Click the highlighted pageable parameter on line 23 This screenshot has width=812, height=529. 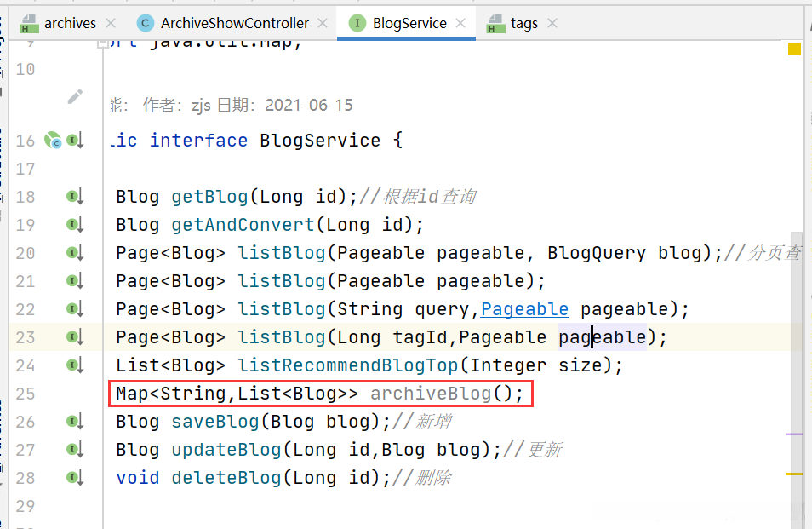tap(603, 337)
